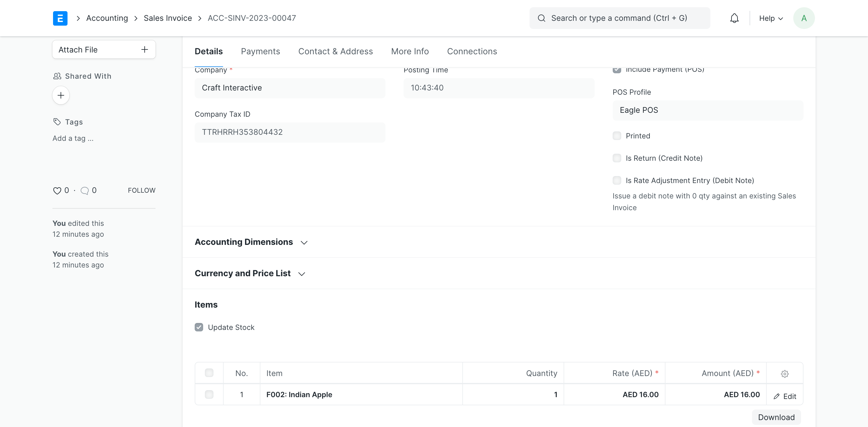Click the Attach File plus icon
The height and width of the screenshot is (427, 868).
[144, 49]
